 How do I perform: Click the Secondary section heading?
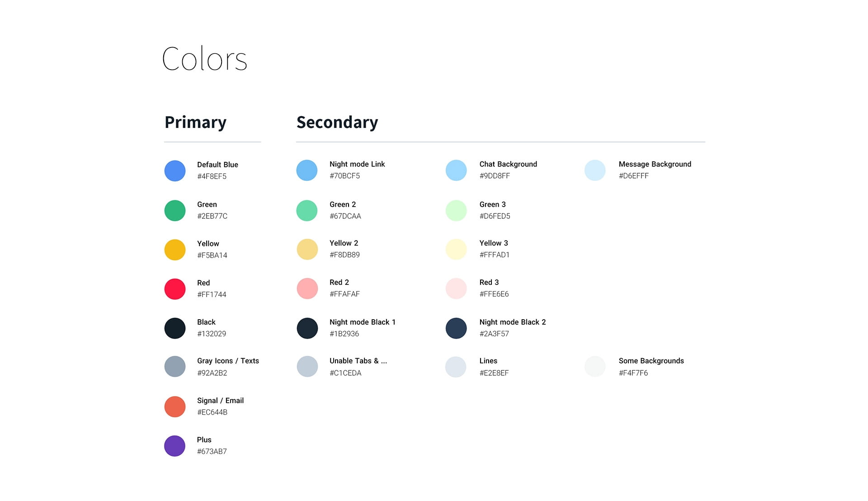pyautogui.click(x=337, y=123)
